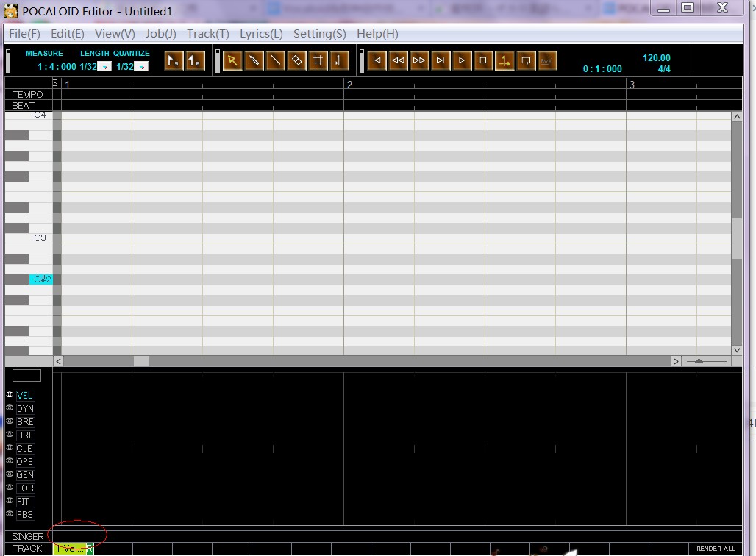
Task: Click the start marker flag icon
Action: (174, 61)
